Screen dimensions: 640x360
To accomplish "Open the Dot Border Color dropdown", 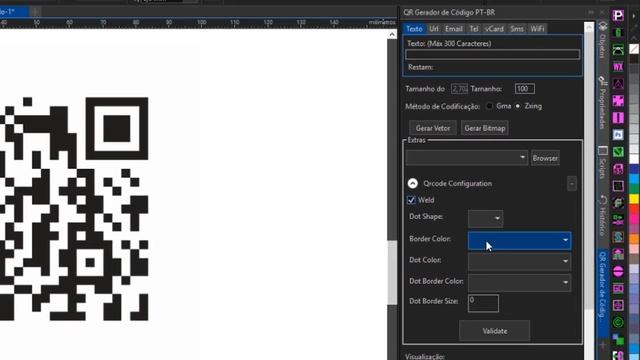I will coord(519,282).
